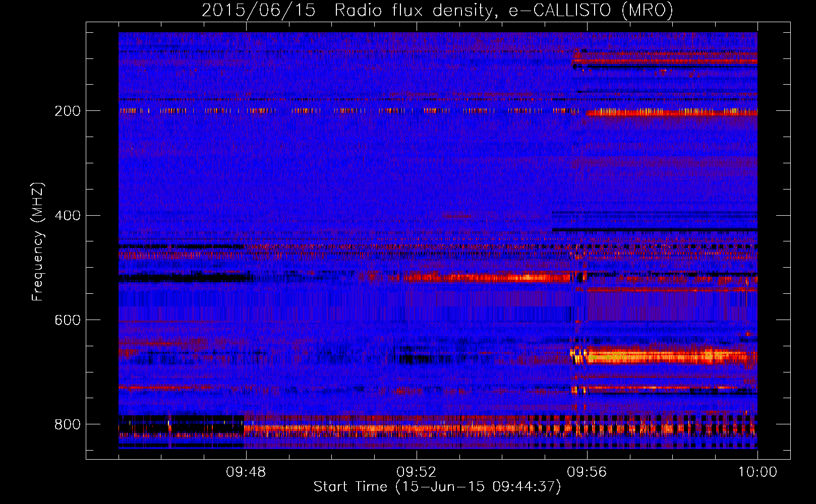816x504 pixels.
Task: Click the 'Frequency (MHZ)' axis label
Action: pos(38,241)
